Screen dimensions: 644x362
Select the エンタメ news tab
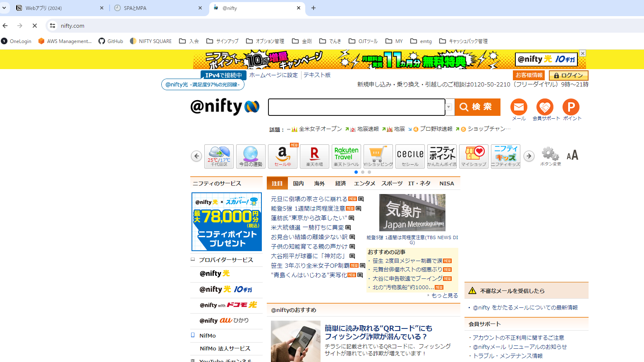[x=364, y=183]
